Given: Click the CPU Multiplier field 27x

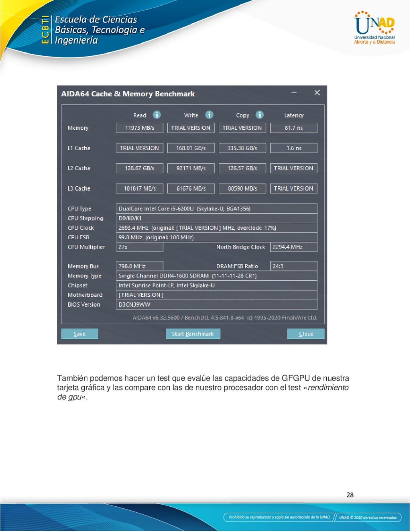Looking at the screenshot, I should (x=139, y=247).
